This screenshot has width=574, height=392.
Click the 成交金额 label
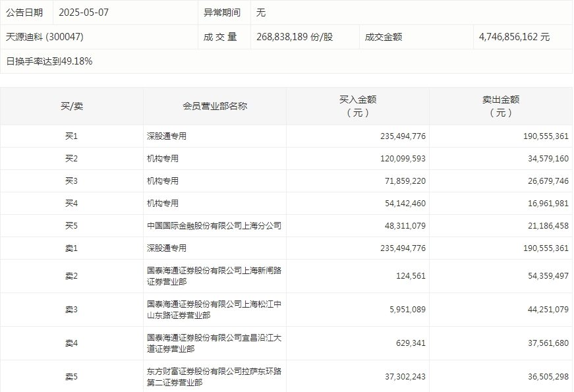[383, 37]
